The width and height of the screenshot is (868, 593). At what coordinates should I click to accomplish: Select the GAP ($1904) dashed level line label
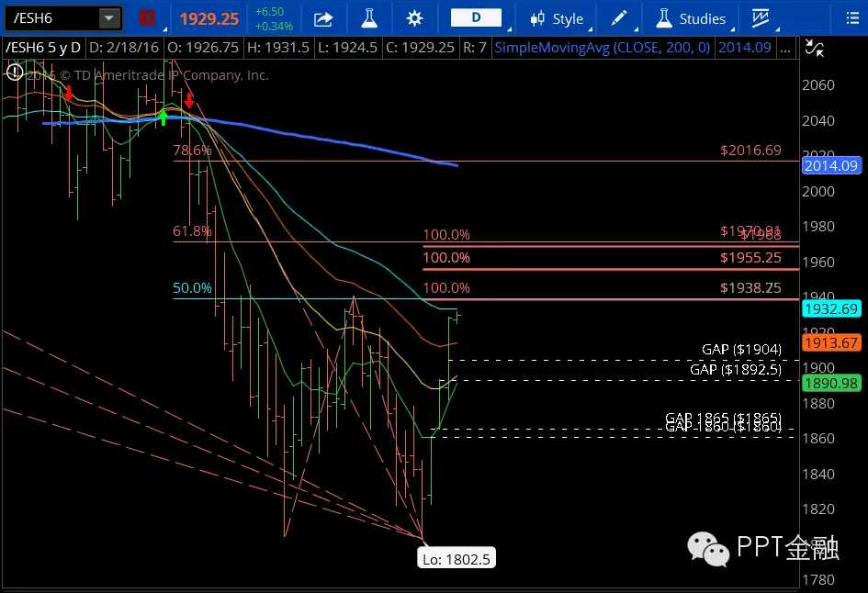pyautogui.click(x=740, y=349)
